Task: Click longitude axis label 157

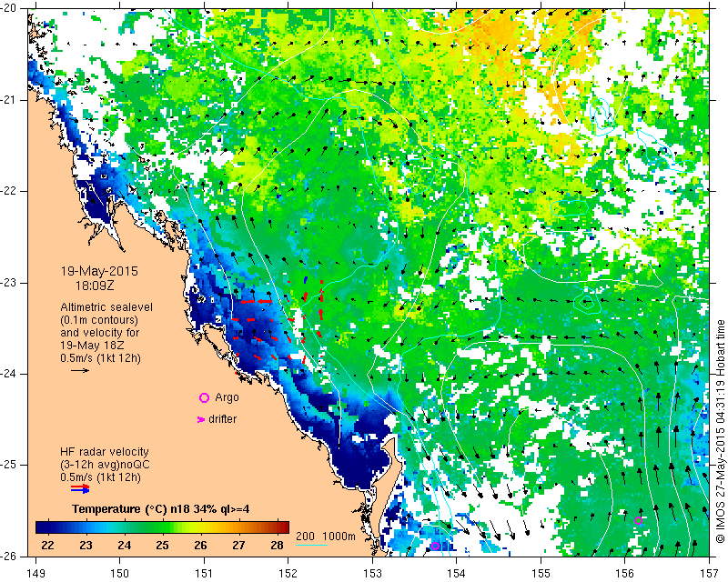Action: [710, 574]
